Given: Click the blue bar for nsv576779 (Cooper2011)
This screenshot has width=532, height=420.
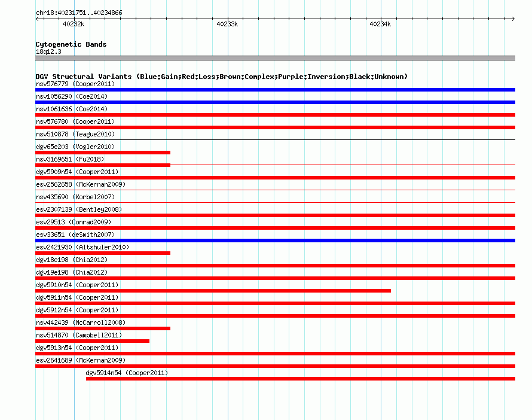Looking at the screenshot, I should (275, 90).
